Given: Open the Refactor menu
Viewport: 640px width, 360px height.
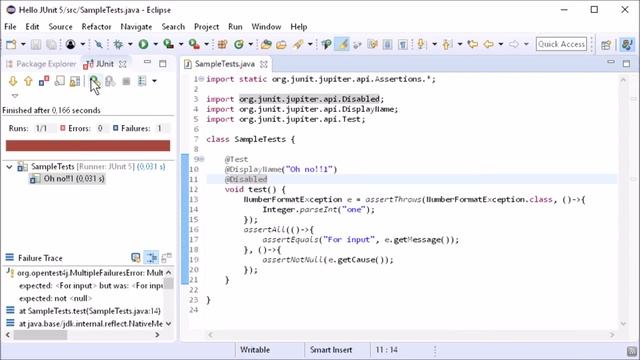Looking at the screenshot, I should pos(96,27).
